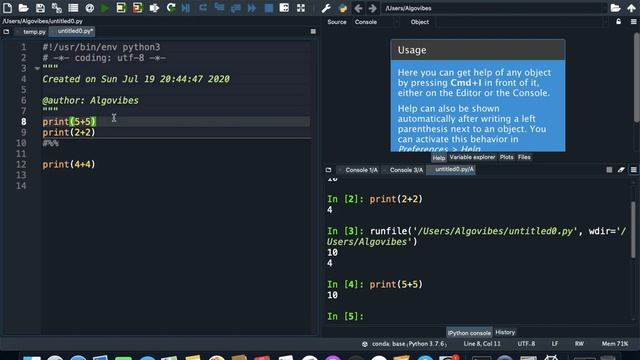640x360 pixels.
Task: Run current cell and advance
Action: point(138,8)
